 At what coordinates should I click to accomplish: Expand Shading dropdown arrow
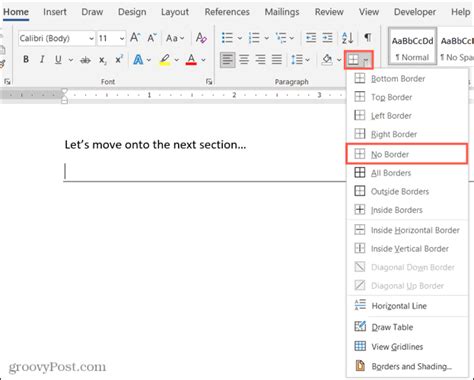pyautogui.click(x=339, y=60)
